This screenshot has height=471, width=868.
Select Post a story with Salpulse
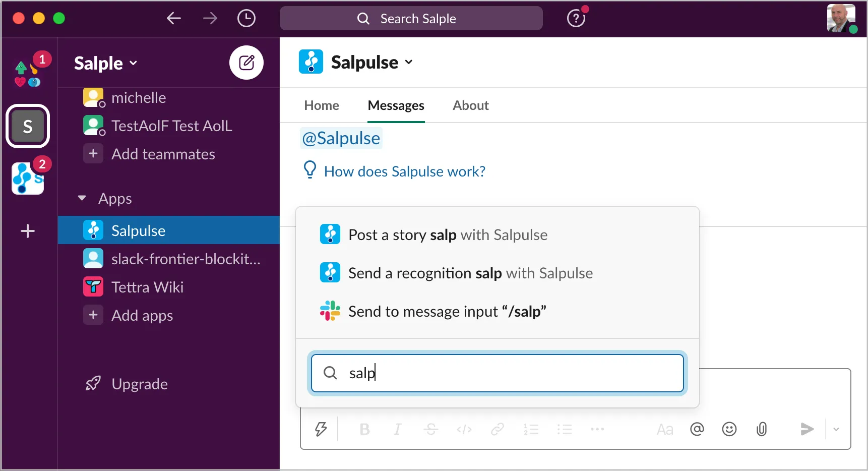(498, 235)
